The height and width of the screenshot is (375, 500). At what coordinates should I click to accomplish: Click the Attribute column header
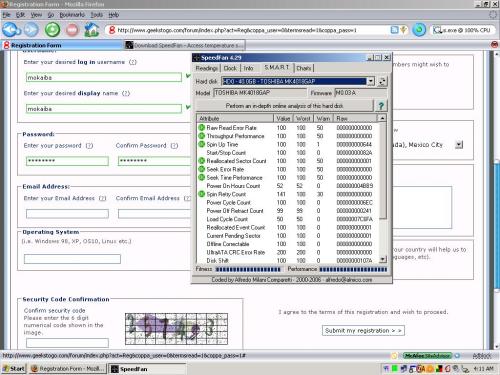pos(235,118)
